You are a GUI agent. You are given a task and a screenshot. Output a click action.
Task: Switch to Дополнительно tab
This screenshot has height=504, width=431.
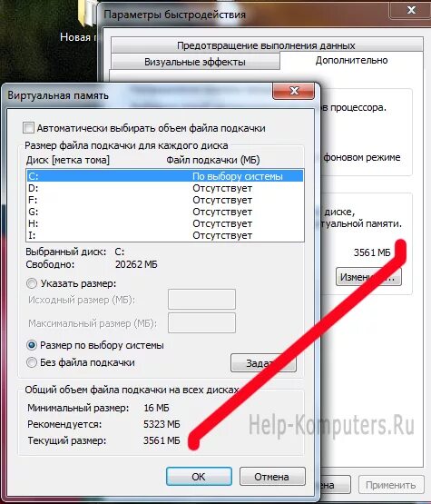[351, 61]
